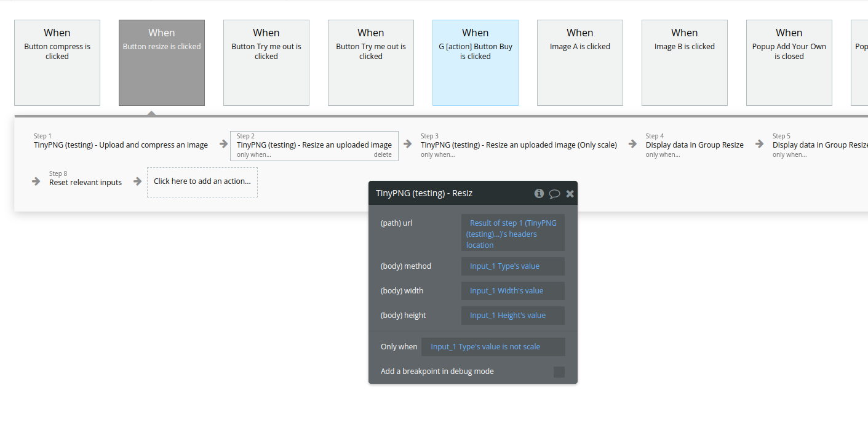Select the 'G [action] Button Buy is clicked' event
868x425 pixels.
(476, 63)
